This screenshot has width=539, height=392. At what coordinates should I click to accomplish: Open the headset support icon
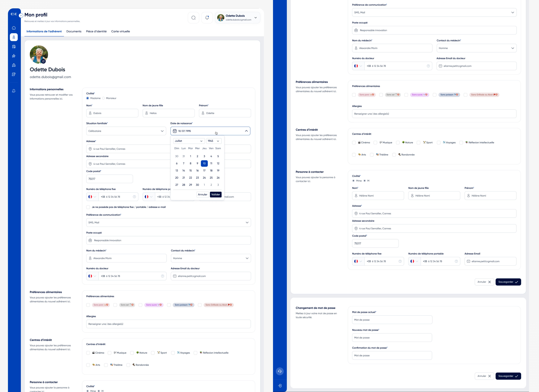tap(280, 371)
